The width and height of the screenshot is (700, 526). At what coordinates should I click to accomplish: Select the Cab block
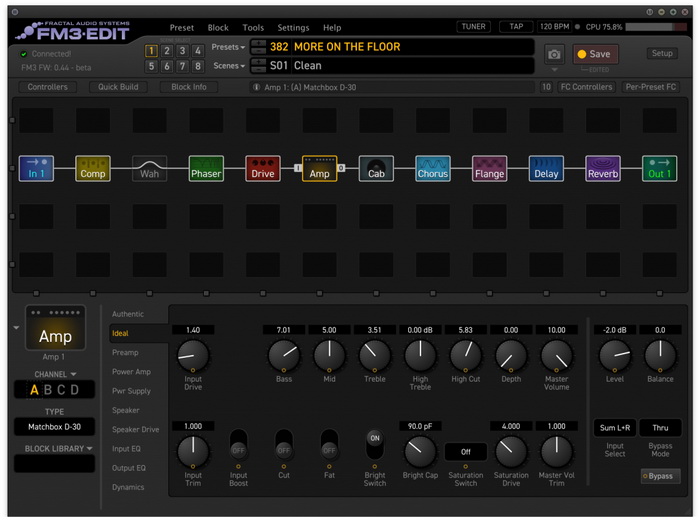point(376,168)
